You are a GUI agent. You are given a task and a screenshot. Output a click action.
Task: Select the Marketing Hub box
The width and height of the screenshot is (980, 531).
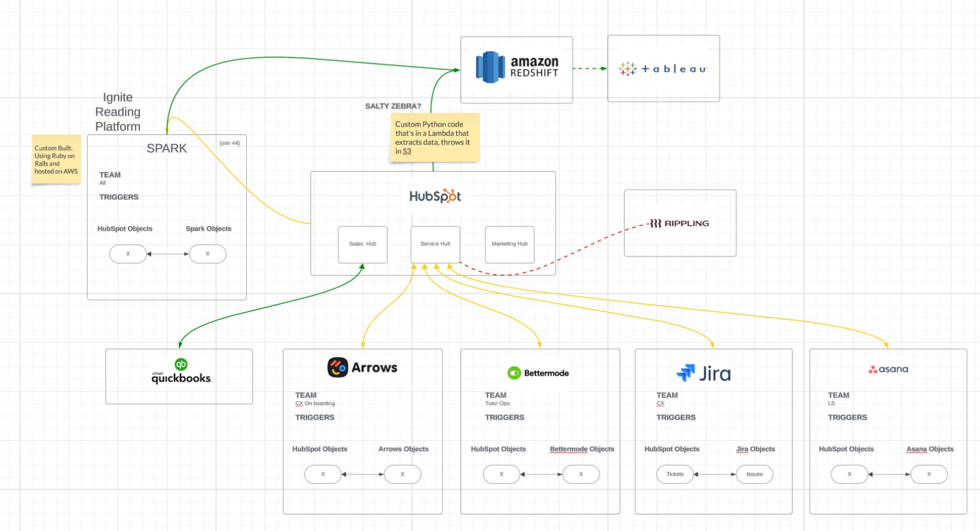[510, 244]
